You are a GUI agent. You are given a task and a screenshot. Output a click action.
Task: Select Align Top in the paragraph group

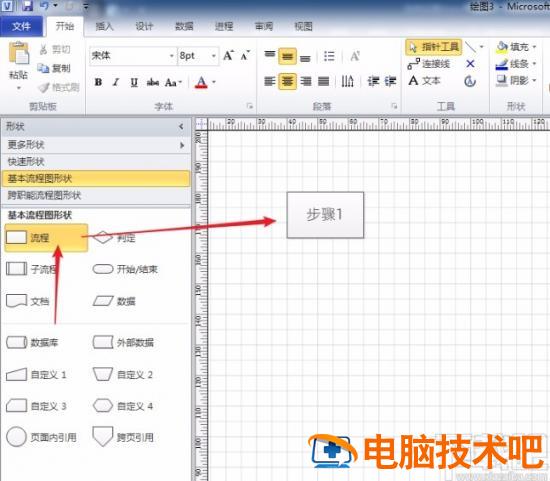pos(270,55)
